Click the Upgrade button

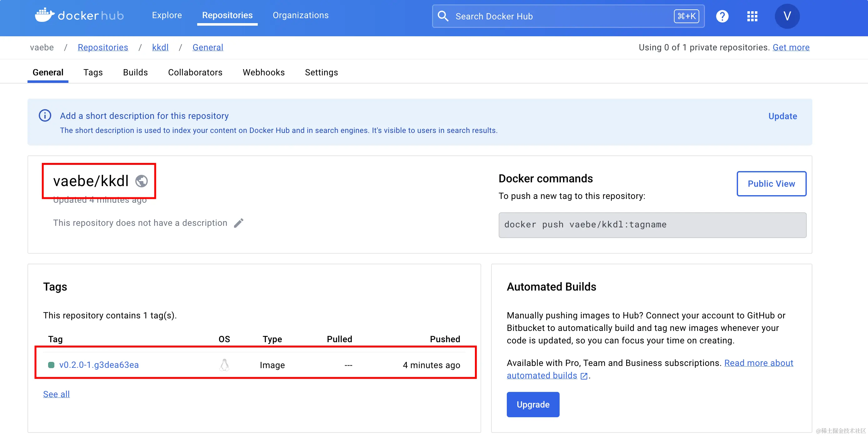(x=533, y=404)
